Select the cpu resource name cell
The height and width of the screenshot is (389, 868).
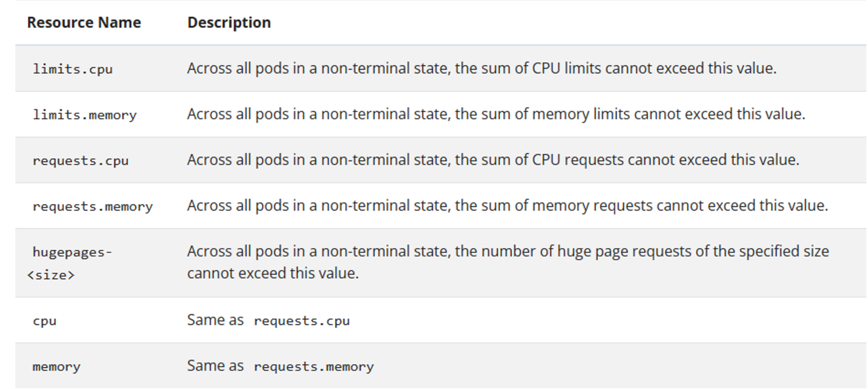coord(45,321)
